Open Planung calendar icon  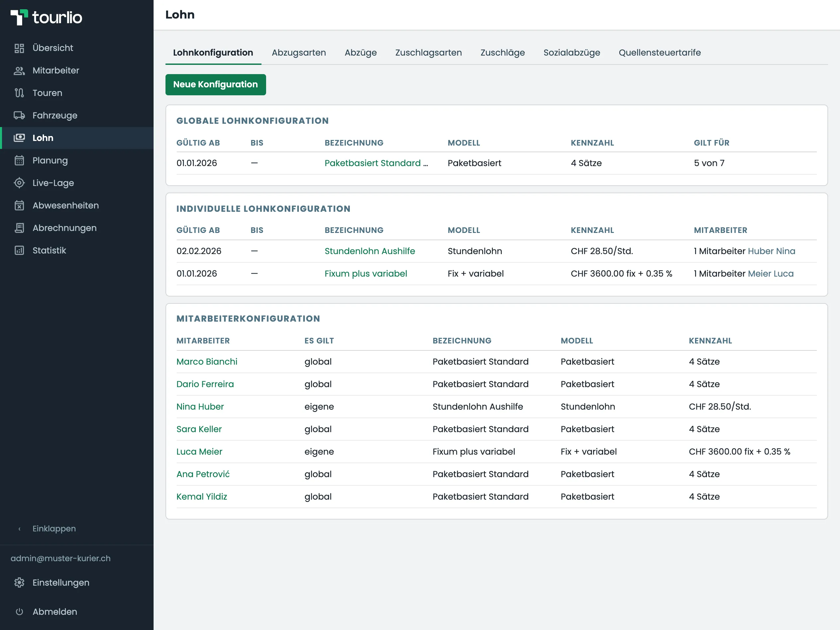pos(20,160)
